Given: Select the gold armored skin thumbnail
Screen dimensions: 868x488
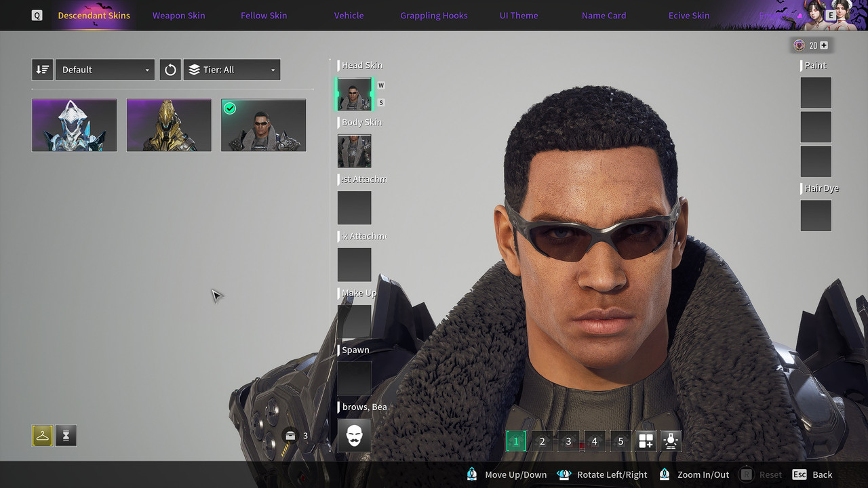Looking at the screenshot, I should [169, 125].
